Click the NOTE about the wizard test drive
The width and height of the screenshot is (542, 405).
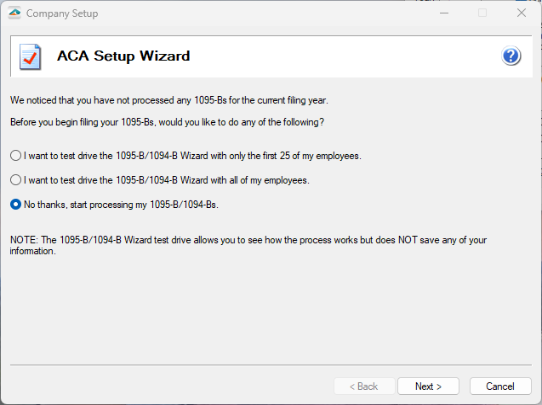pos(248,245)
